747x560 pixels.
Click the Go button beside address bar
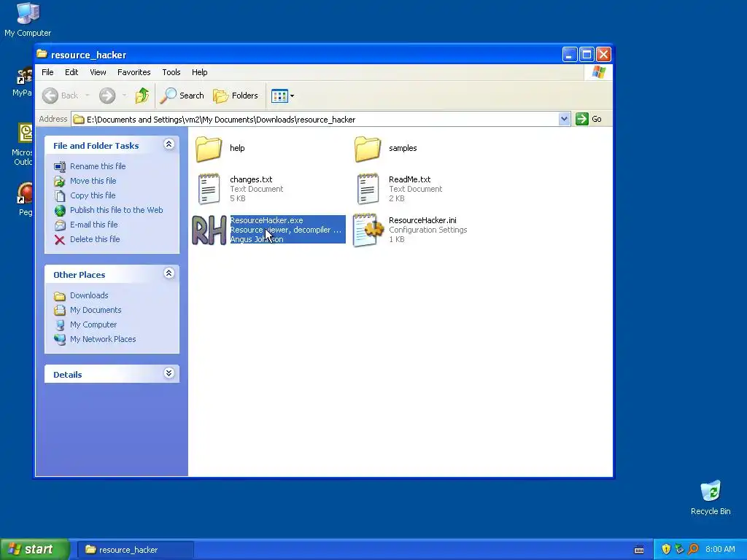click(589, 119)
